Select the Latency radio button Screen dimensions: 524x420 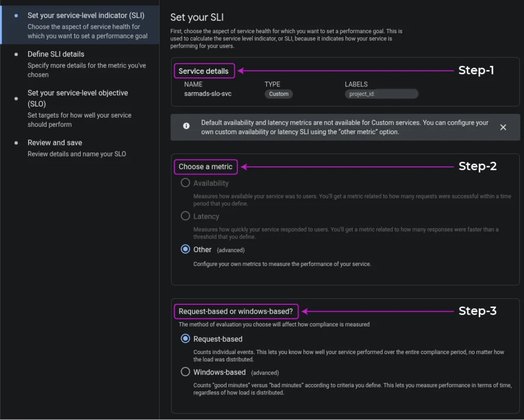point(185,216)
